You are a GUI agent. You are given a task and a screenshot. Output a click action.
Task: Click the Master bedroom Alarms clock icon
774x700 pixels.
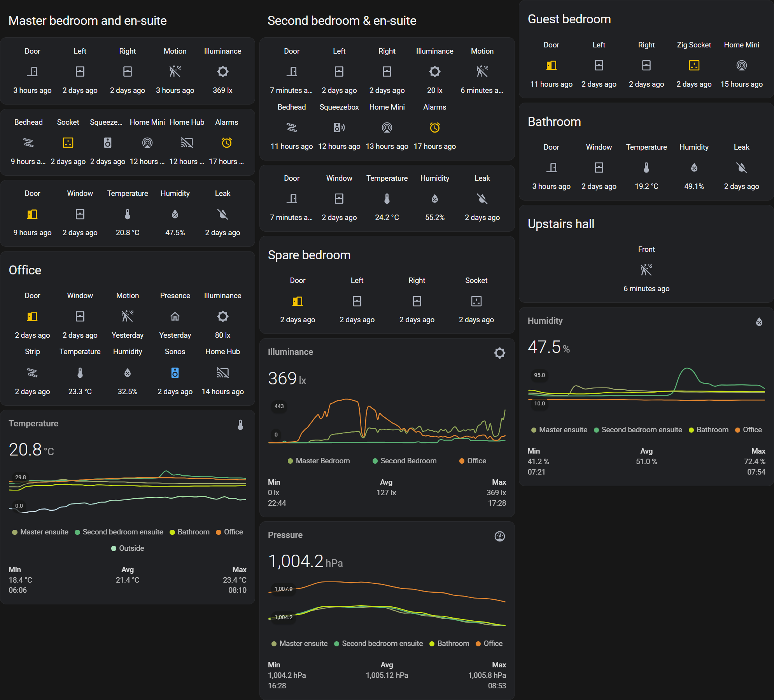click(226, 143)
